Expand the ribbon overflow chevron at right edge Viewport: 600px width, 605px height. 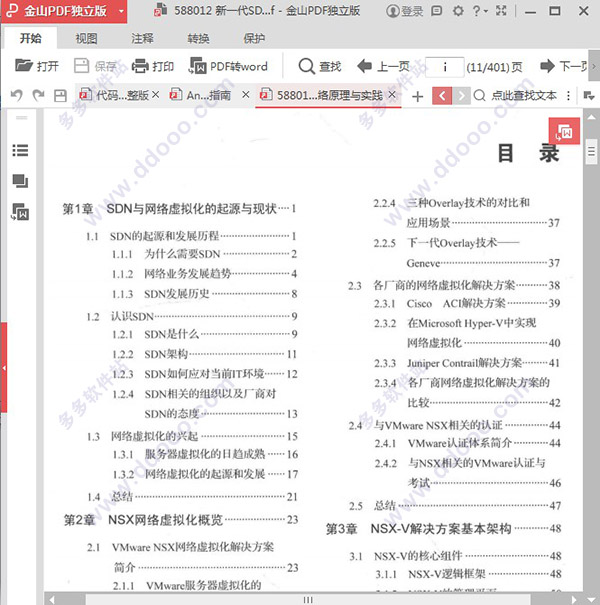(594, 66)
